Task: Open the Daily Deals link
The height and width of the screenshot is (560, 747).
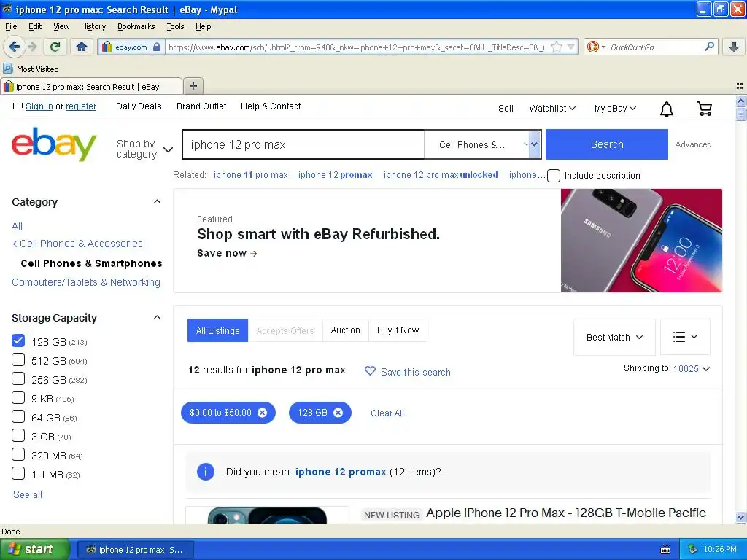Action: 139,106
